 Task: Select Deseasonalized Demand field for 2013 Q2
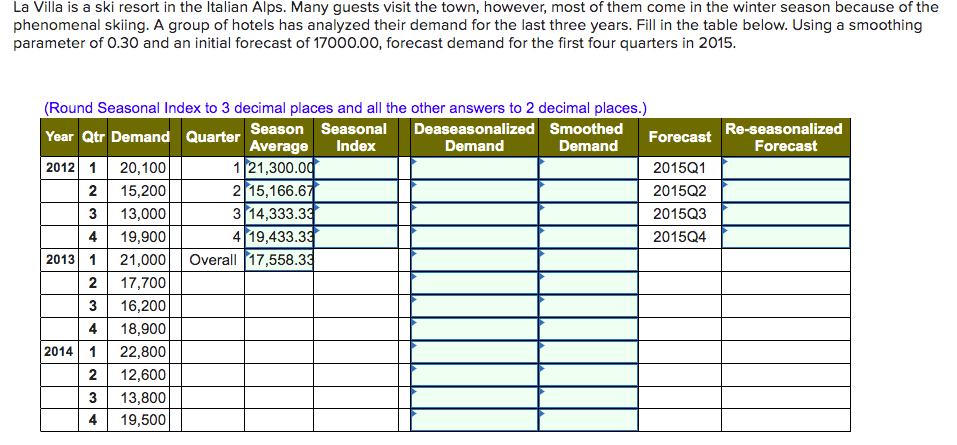coord(474,283)
